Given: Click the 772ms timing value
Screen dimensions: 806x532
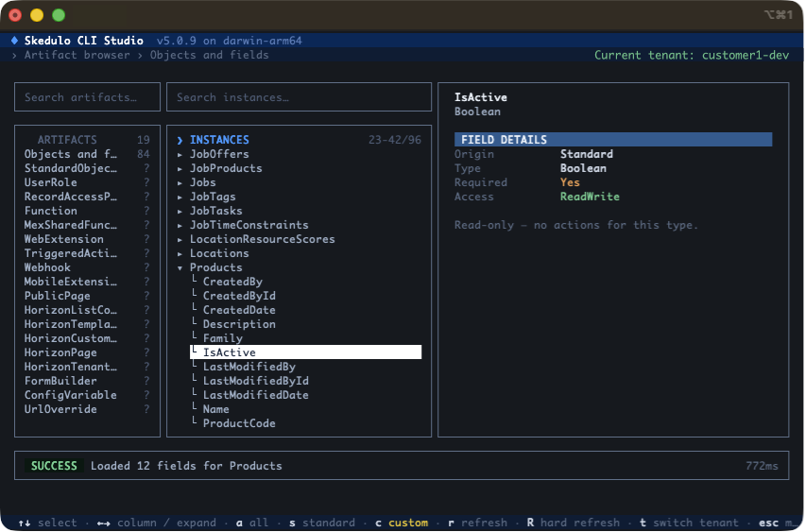Looking at the screenshot, I should (762, 466).
